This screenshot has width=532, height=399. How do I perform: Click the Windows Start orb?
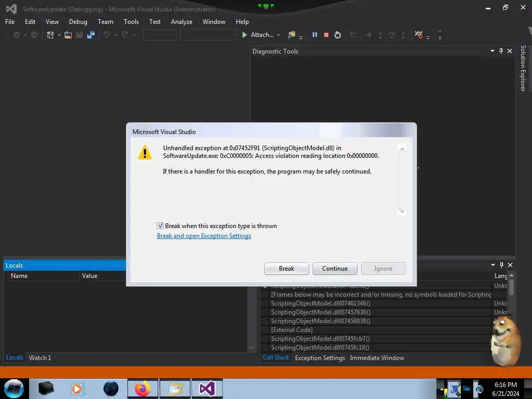click(14, 389)
